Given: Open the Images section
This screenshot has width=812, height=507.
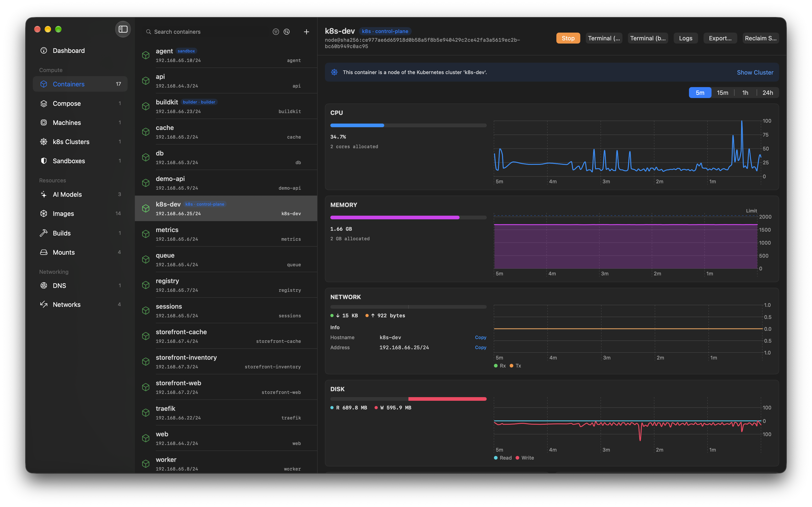Looking at the screenshot, I should [x=80, y=214].
